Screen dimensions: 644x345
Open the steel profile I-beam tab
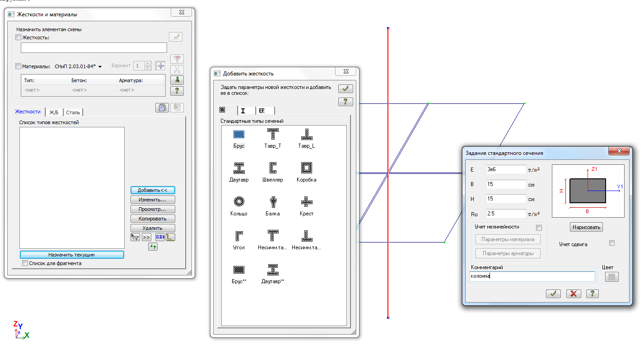247,111
